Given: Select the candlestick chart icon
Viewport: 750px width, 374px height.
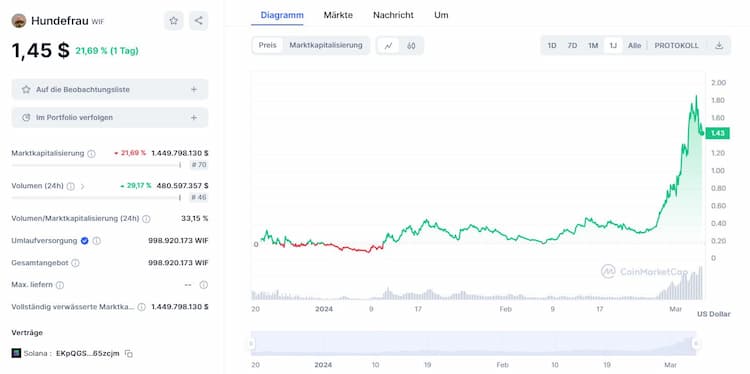Looking at the screenshot, I should 411,45.
